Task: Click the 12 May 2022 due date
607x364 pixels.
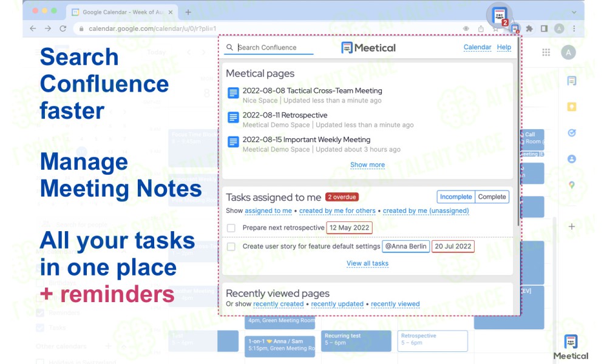Action: 349,228
